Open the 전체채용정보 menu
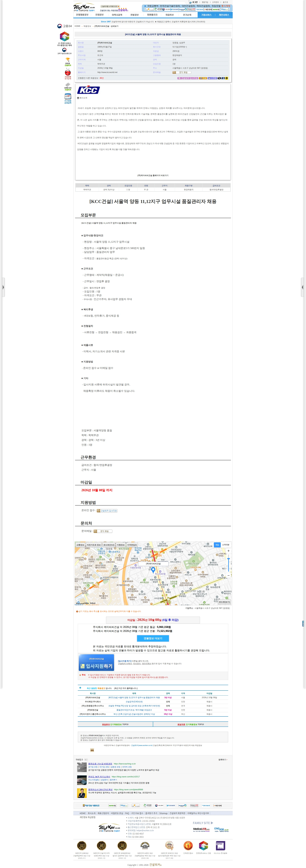Image resolution: width=306 pixels, height=868 pixels. pos(82,15)
